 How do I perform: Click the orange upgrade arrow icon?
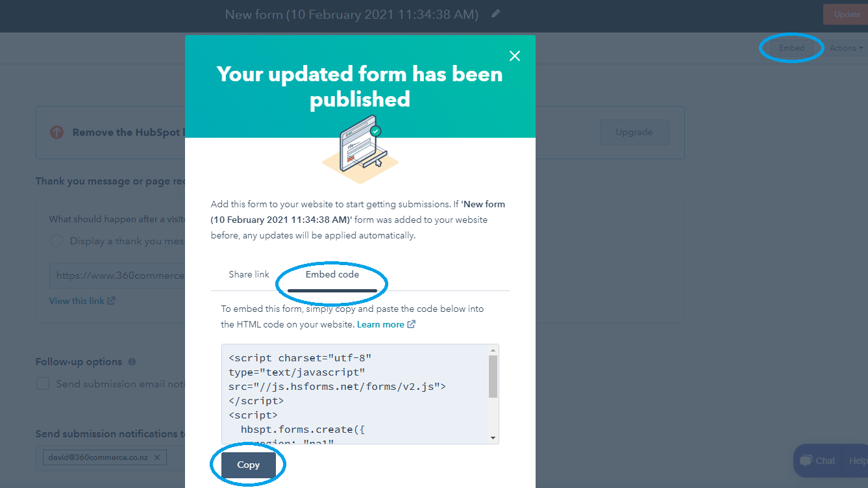(x=57, y=133)
